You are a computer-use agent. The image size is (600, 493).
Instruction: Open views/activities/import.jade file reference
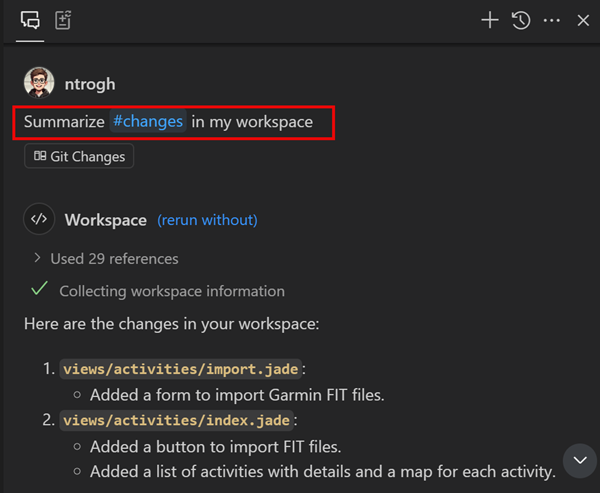coord(180,369)
